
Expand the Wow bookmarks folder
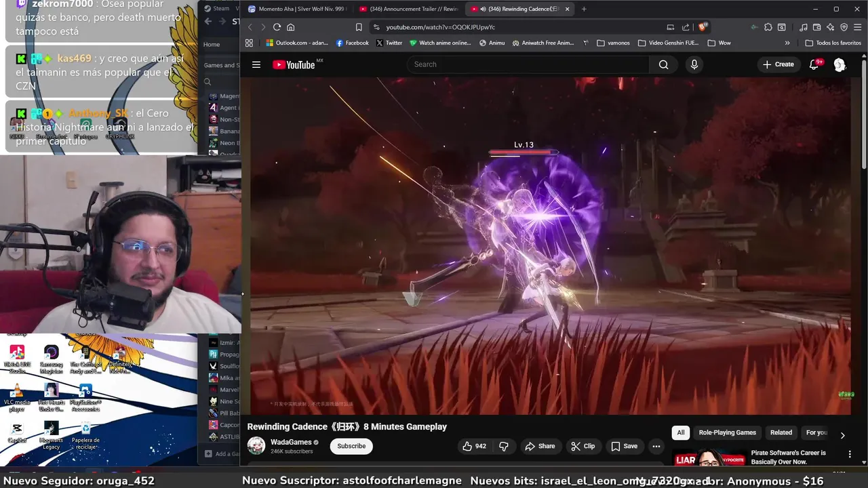[719, 43]
